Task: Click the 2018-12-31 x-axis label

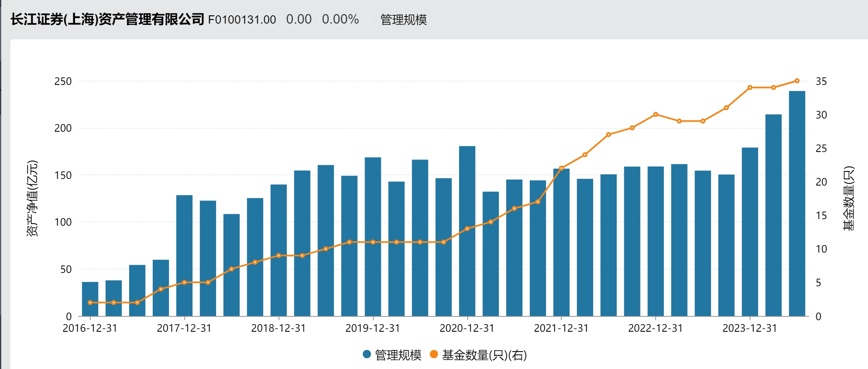Action: click(279, 328)
